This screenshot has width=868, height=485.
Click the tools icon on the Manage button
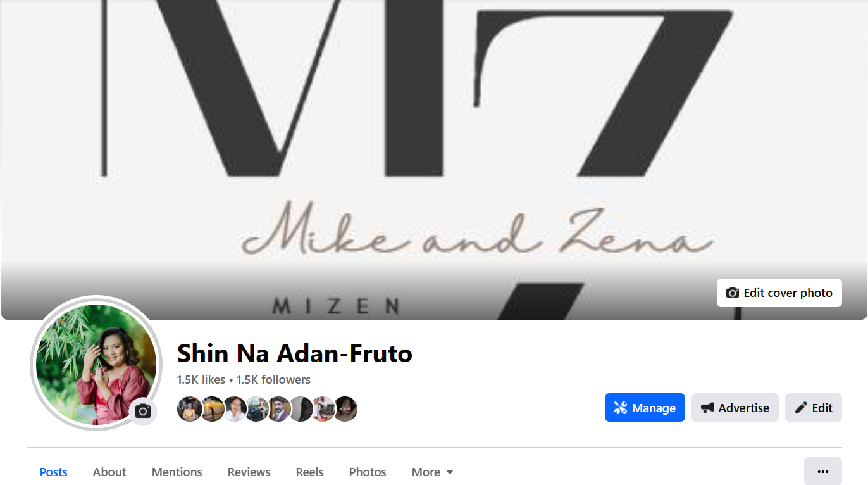[x=621, y=408]
